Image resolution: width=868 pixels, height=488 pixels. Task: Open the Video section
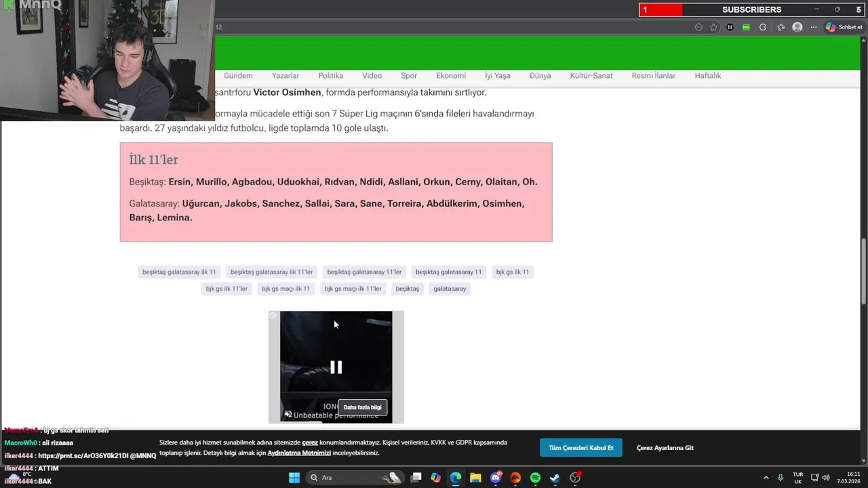point(372,76)
